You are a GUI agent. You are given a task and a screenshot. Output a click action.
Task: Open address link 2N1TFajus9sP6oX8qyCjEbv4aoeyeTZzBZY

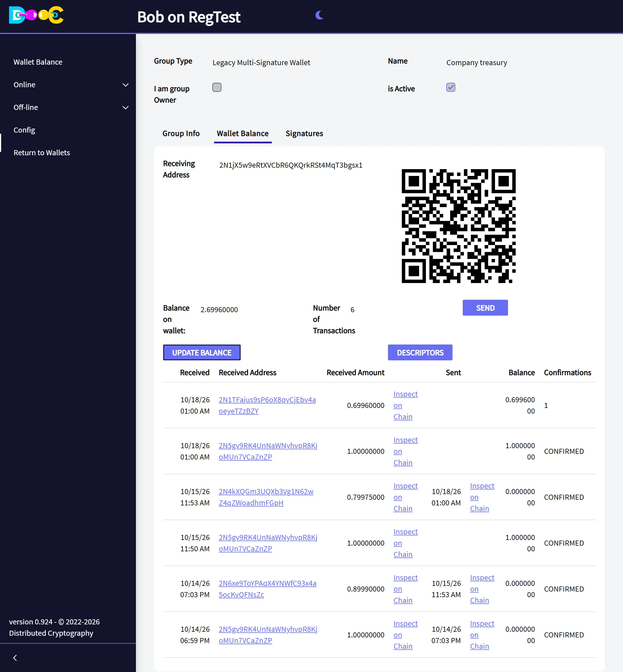[267, 405]
